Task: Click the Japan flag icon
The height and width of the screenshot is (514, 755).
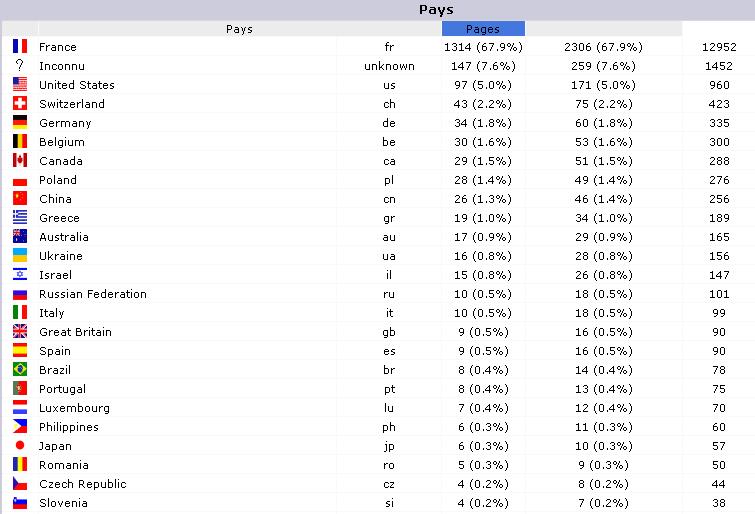Action: coord(20,446)
